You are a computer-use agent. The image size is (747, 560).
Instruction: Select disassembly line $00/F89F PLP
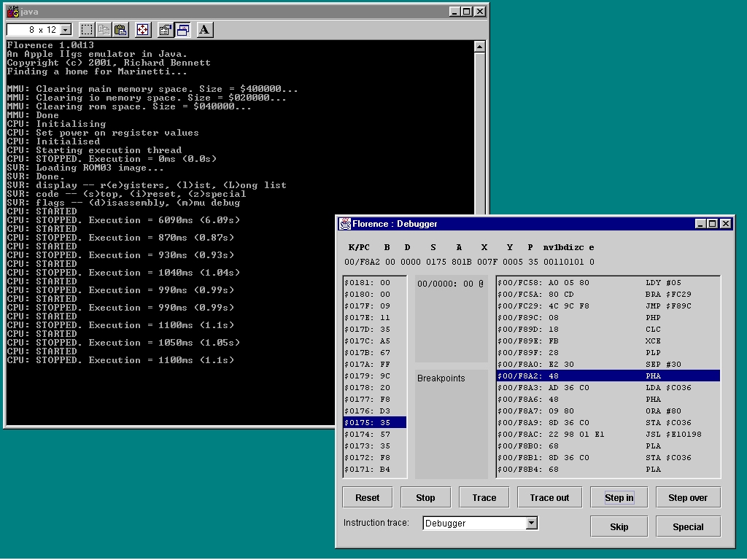tap(608, 352)
